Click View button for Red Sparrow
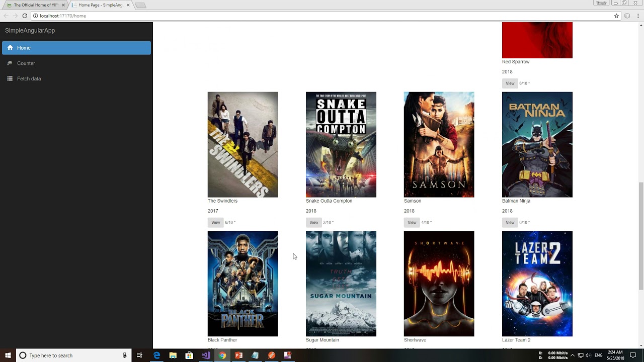 click(x=510, y=83)
